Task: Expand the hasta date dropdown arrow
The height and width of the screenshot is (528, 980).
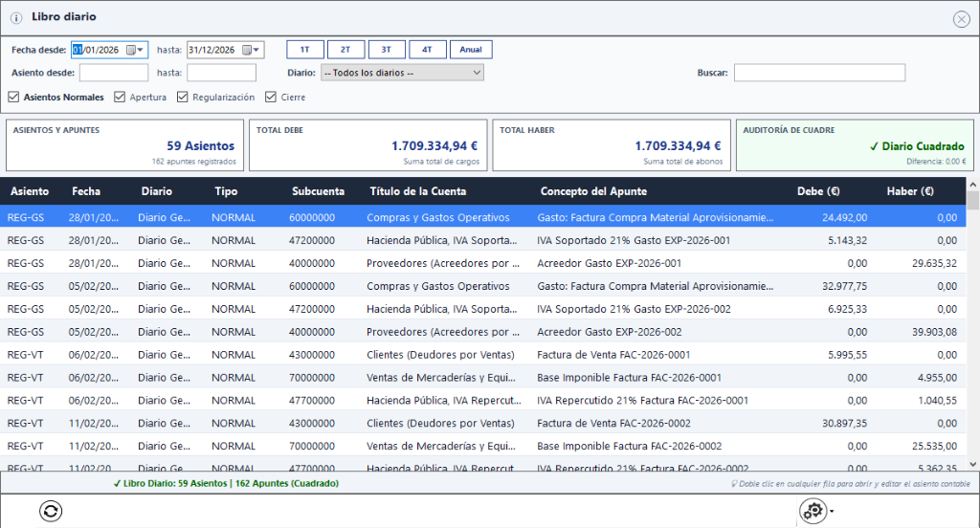Action: 256,50
